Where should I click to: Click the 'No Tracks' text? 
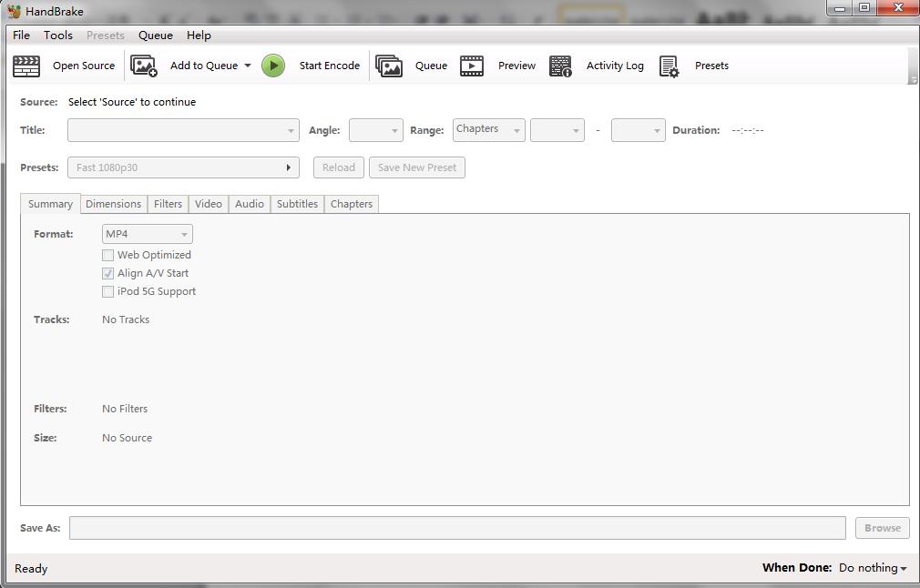[126, 319]
